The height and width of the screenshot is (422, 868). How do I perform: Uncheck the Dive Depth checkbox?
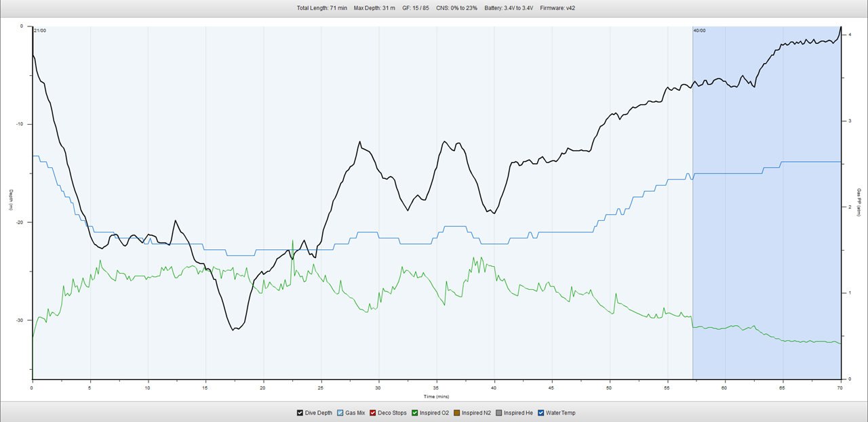[301, 413]
